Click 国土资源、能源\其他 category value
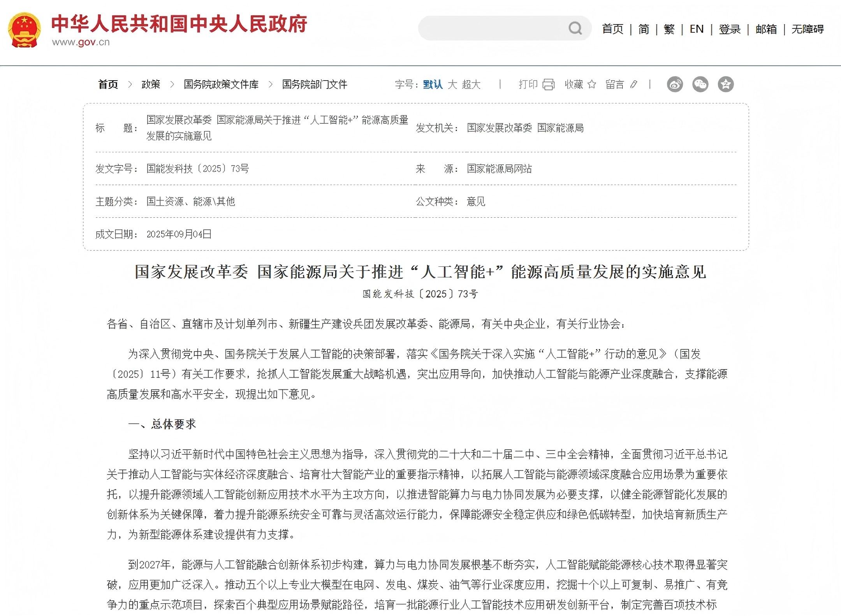The width and height of the screenshot is (841, 616). pos(191,201)
